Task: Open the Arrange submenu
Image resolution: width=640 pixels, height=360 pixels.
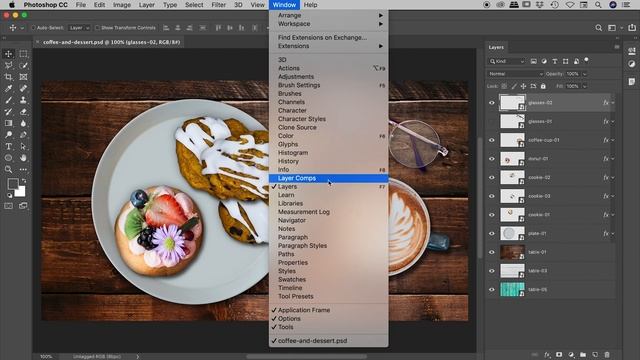Action: click(x=329, y=15)
